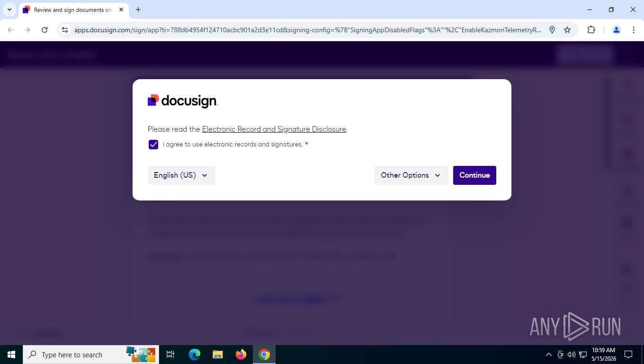The width and height of the screenshot is (644, 364).
Task: Open a new tab with plus button
Action: pos(138,9)
